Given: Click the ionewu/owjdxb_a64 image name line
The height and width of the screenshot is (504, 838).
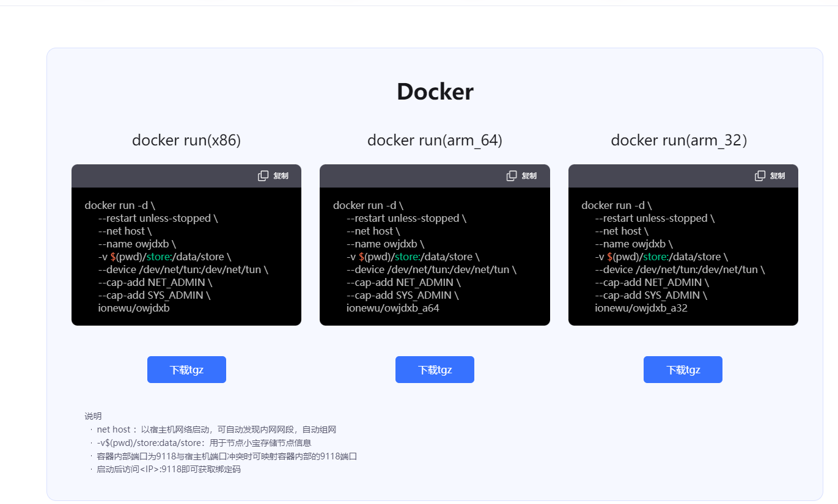Looking at the screenshot, I should tap(392, 308).
